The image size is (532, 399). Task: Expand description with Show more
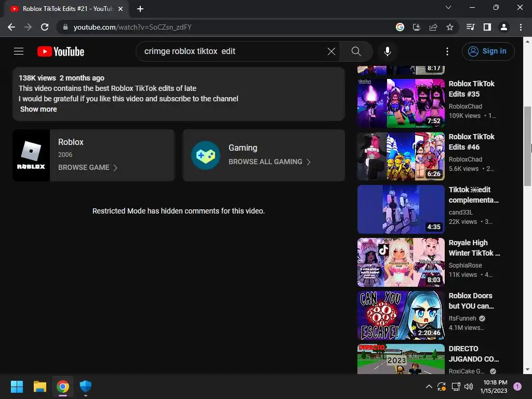(38, 109)
